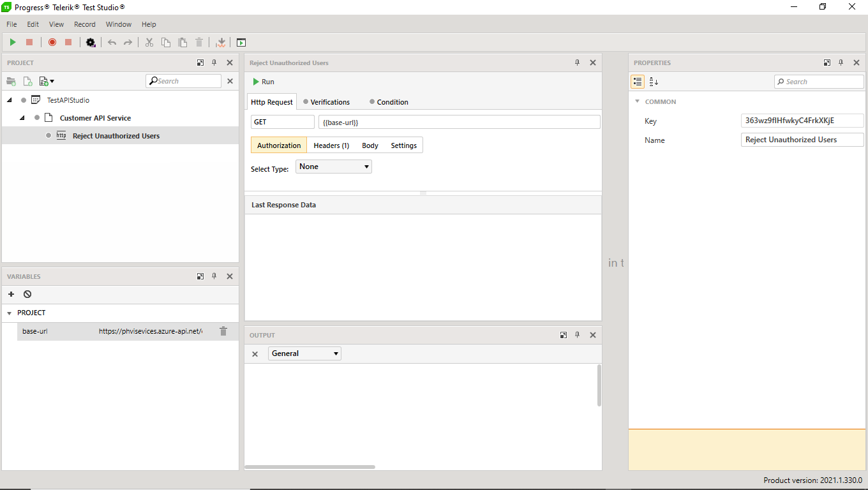Click the Redo arrow in the toolbar
Screen dimensions: 868x490
128,42
